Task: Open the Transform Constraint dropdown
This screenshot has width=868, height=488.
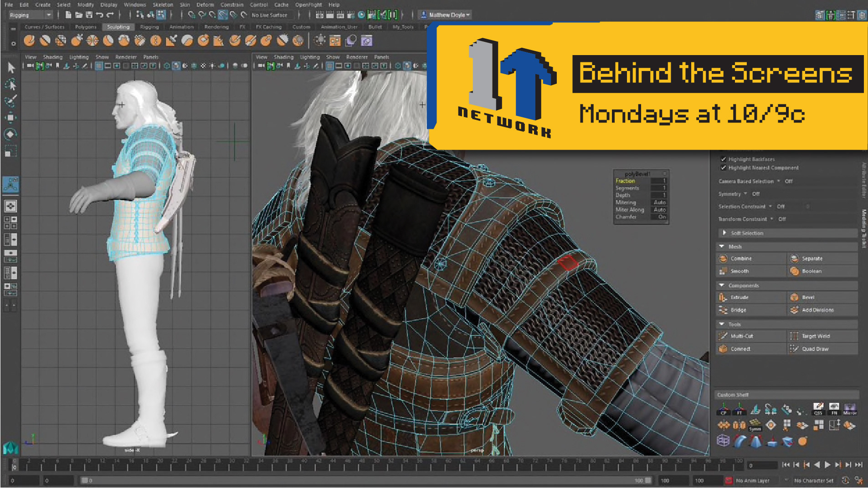Action: tap(772, 219)
